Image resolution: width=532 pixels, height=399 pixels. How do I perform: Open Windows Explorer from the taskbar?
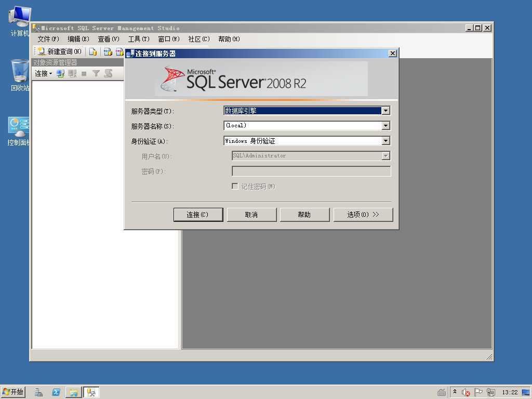point(73,392)
